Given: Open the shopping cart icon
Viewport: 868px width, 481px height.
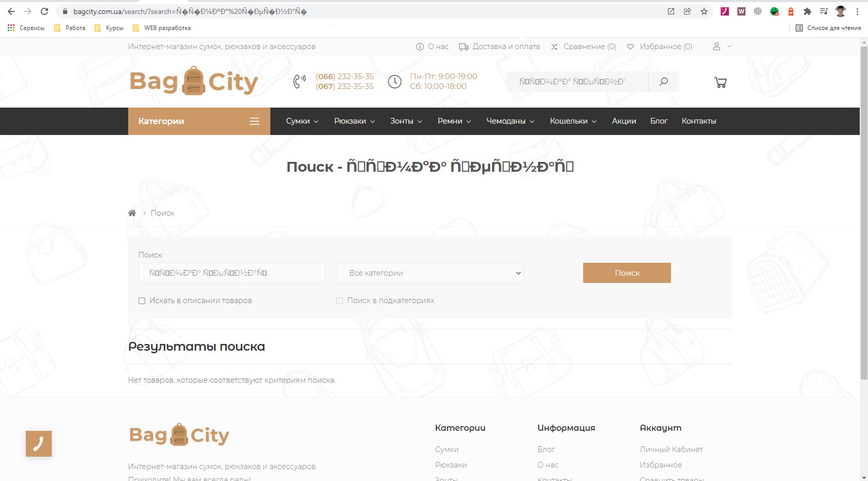Looking at the screenshot, I should [x=720, y=82].
